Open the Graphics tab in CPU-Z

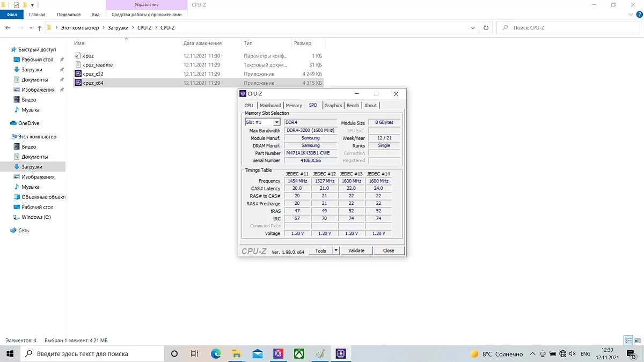pos(333,106)
